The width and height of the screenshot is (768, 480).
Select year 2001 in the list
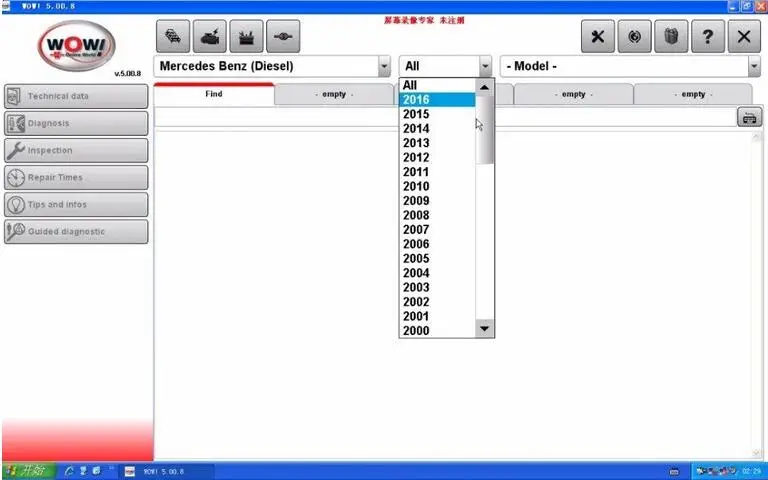437,316
